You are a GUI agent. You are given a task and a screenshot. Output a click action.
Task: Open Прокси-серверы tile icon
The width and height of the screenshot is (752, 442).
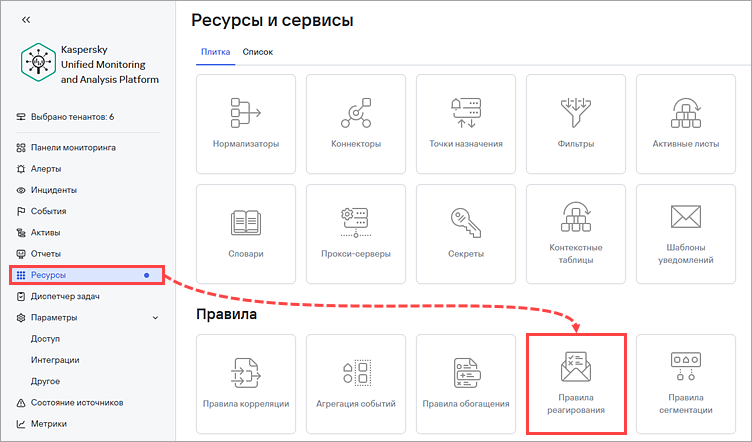tap(356, 222)
